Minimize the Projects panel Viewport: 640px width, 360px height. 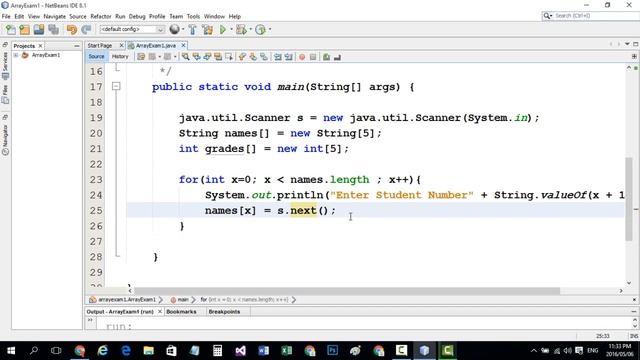click(77, 46)
